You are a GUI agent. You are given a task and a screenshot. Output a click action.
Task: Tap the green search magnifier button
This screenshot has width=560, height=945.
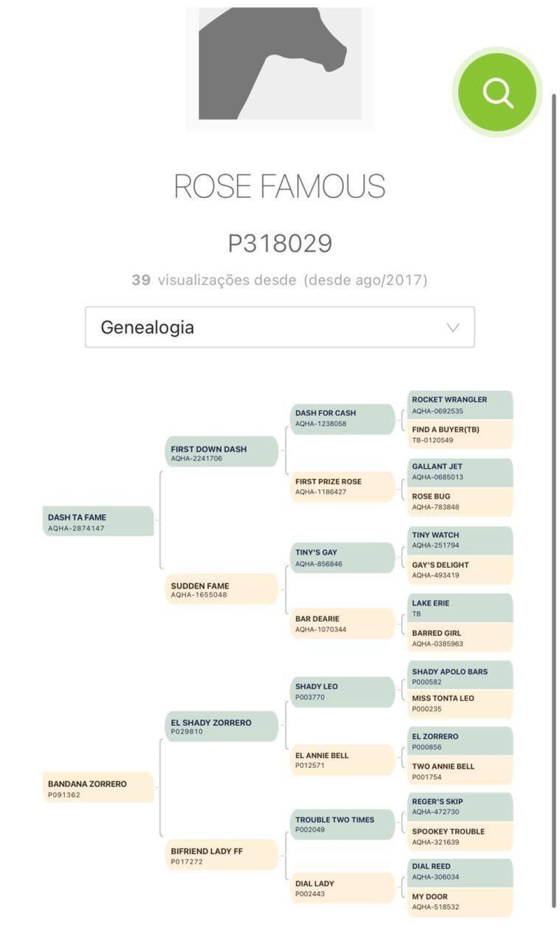497,92
